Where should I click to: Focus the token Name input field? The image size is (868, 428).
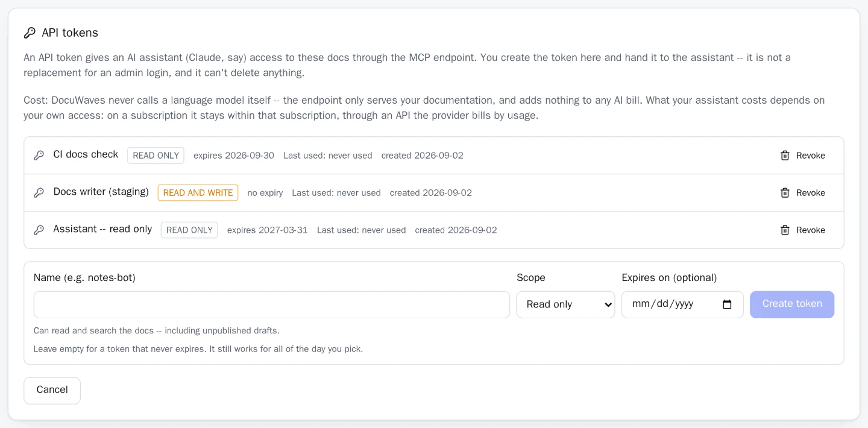coord(272,304)
